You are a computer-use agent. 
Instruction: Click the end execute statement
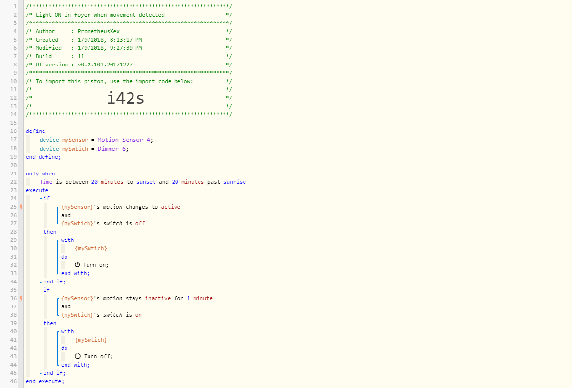pyautogui.click(x=45, y=382)
